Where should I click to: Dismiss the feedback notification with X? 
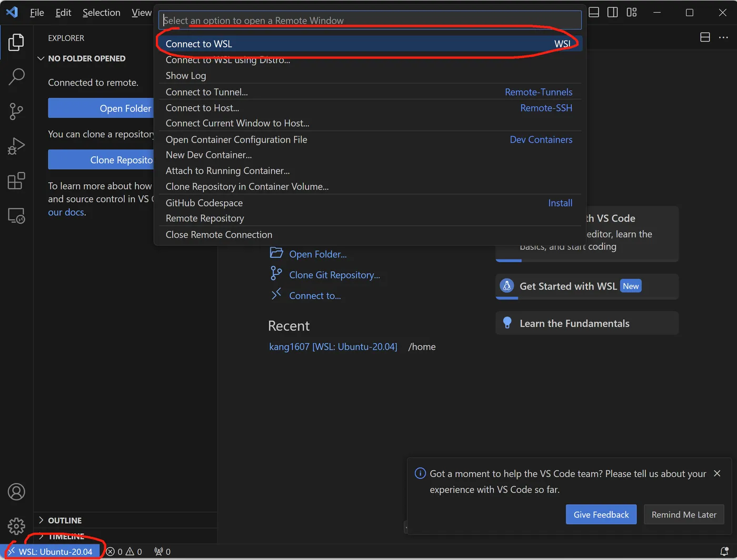pyautogui.click(x=717, y=474)
